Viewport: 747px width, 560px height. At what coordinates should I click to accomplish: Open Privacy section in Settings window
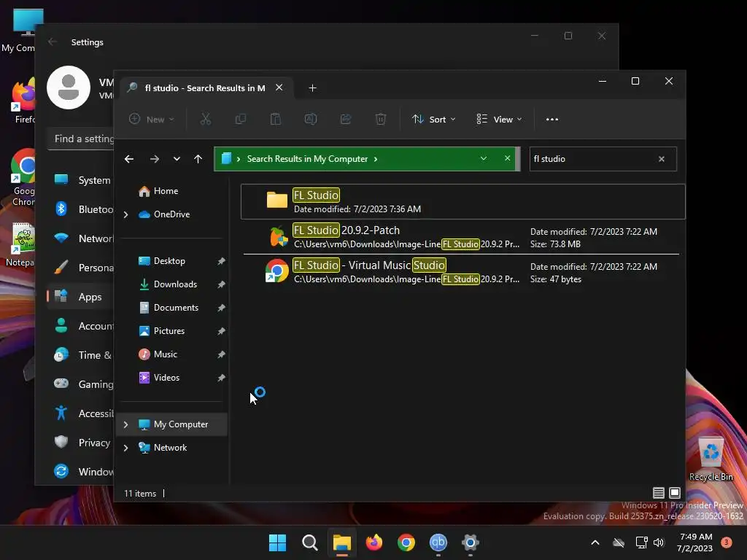pyautogui.click(x=81, y=443)
